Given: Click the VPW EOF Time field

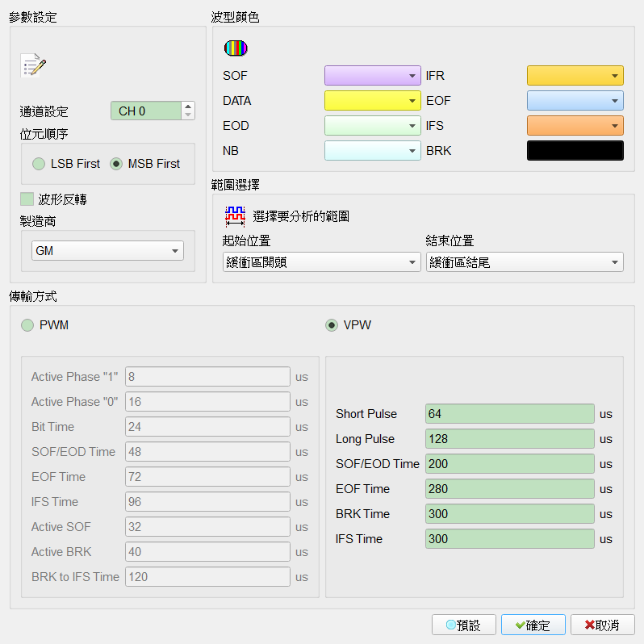Looking at the screenshot, I should click(x=510, y=489).
